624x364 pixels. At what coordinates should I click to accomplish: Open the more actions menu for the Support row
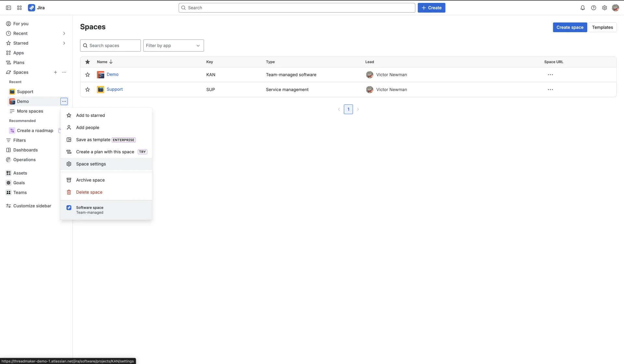tap(550, 89)
